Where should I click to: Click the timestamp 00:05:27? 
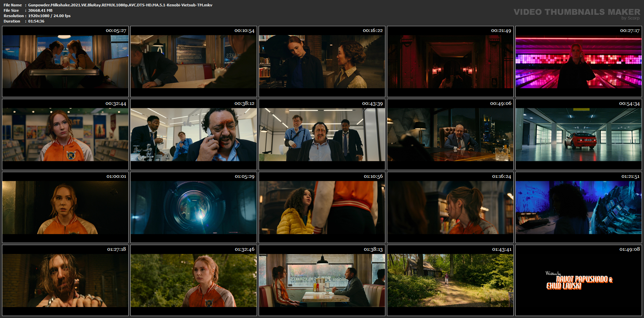[x=116, y=31]
